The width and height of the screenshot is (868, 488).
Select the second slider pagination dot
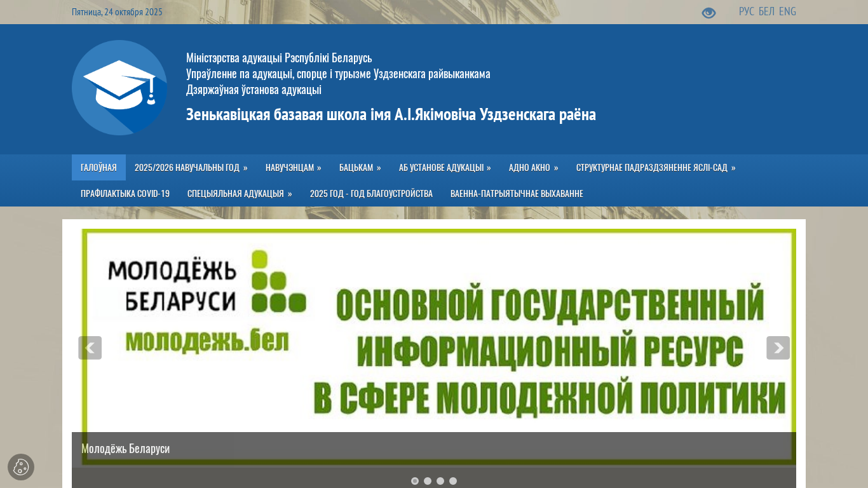428,481
